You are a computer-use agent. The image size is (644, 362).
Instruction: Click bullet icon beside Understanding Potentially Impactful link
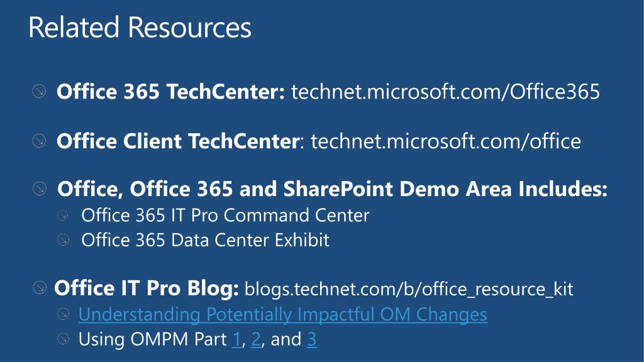(x=64, y=314)
